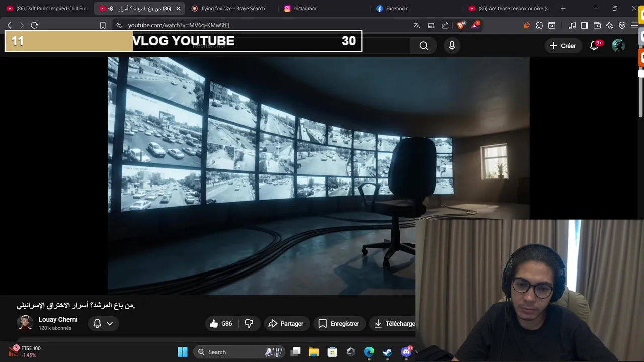Open the tab search icon in the toolbar

(x=552, y=25)
